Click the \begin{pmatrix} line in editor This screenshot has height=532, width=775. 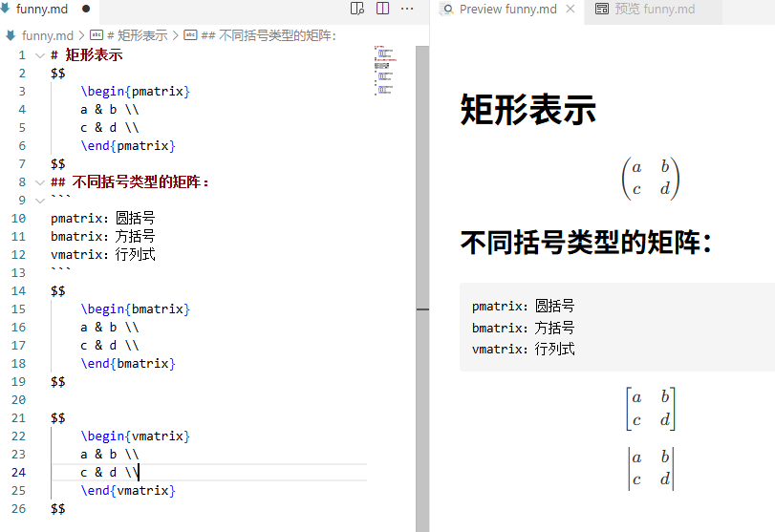click(135, 92)
